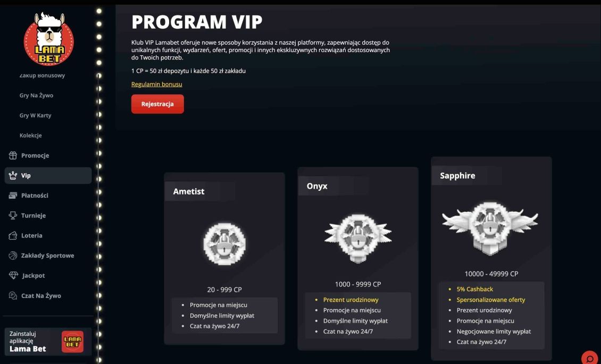
Task: Select the crown Vip icon
Action: [13, 175]
